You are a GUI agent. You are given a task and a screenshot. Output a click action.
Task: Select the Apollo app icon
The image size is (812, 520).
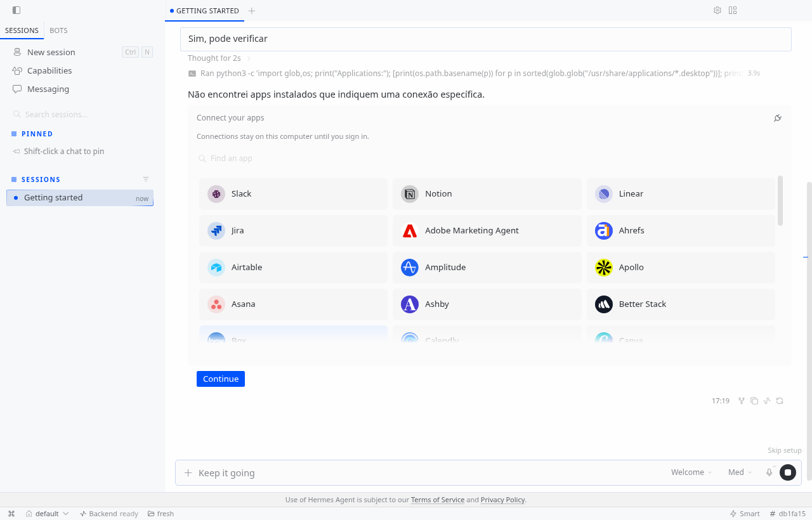click(x=604, y=268)
